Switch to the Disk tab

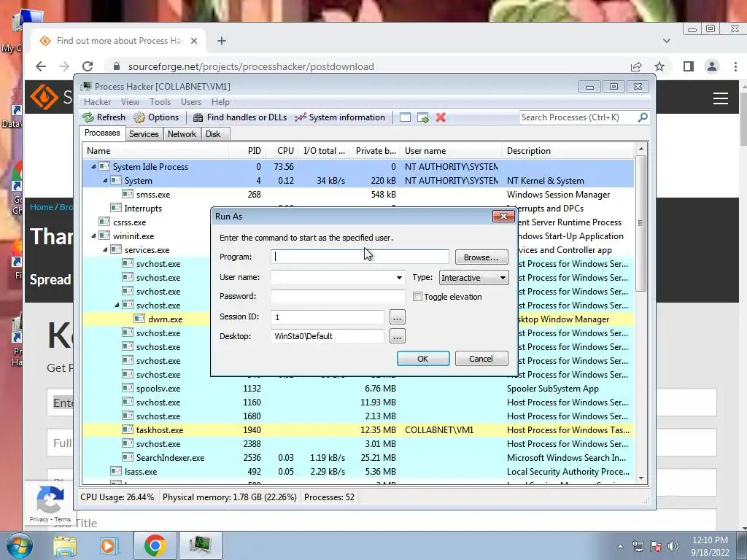(x=213, y=134)
